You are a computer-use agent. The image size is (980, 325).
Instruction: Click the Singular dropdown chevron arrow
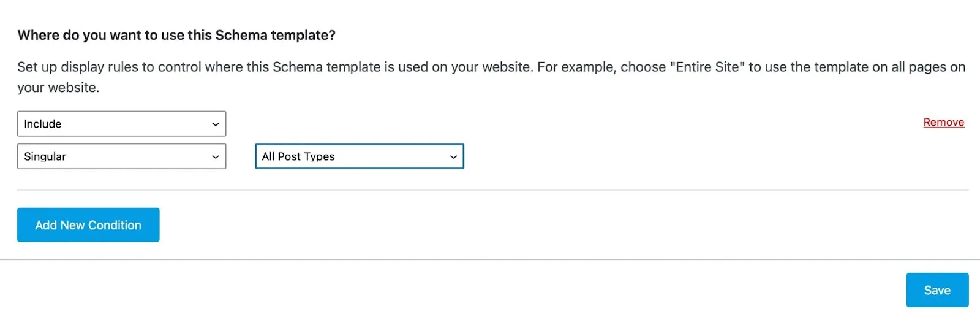click(x=216, y=157)
